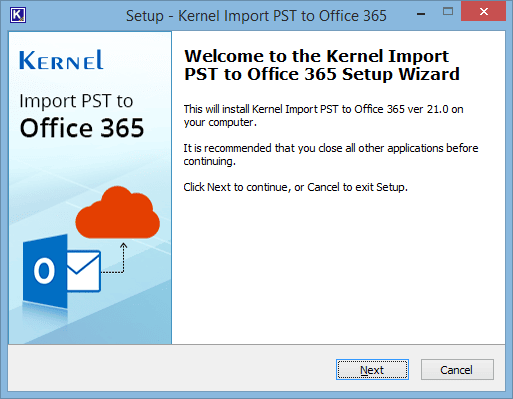Click the disabled maximize button in the title bar
Image resolution: width=513 pixels, height=399 pixels.
[x=448, y=12]
